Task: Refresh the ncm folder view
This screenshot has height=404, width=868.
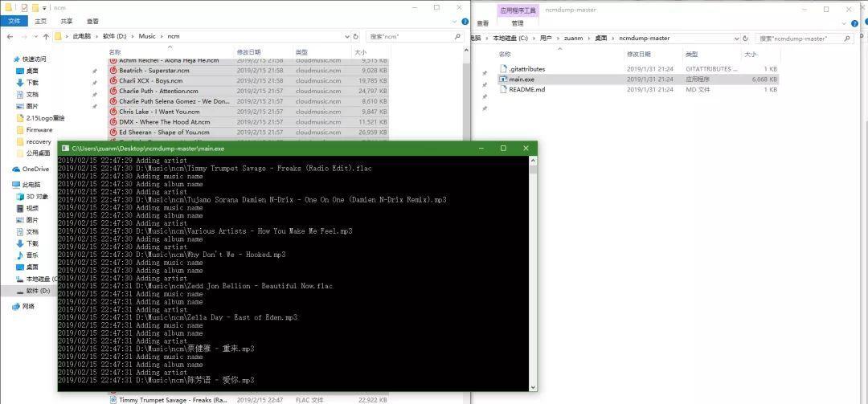Action: click(355, 36)
